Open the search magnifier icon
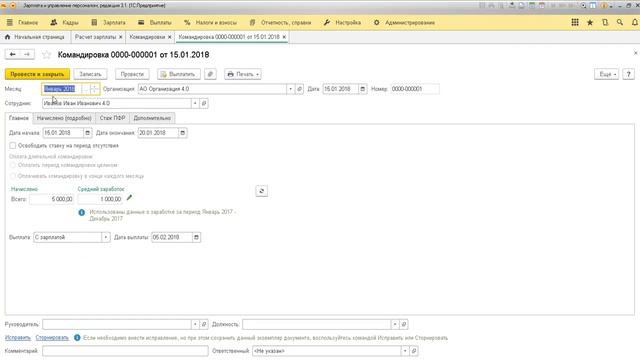 [x=620, y=22]
